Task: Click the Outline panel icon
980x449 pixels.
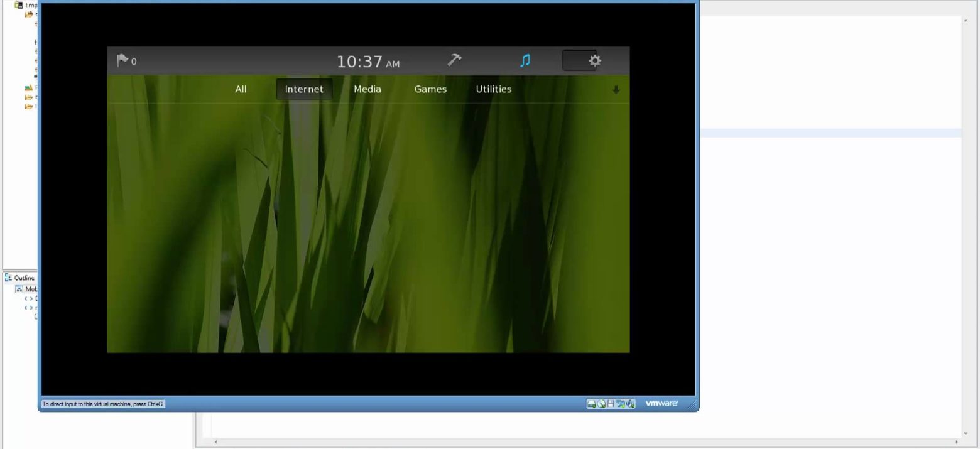Action: point(8,278)
